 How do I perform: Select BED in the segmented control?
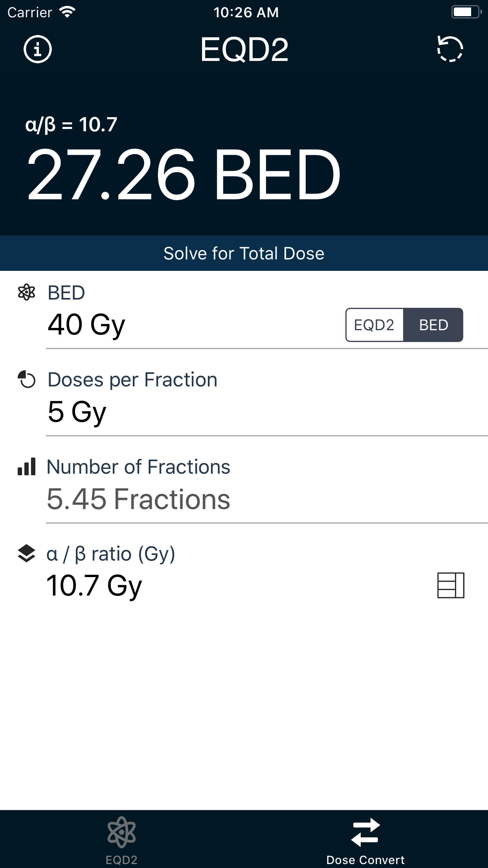(433, 325)
